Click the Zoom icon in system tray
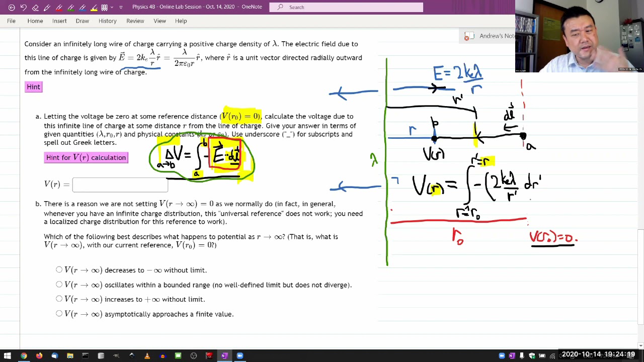Viewport: 644px width, 362px height. tap(502, 356)
